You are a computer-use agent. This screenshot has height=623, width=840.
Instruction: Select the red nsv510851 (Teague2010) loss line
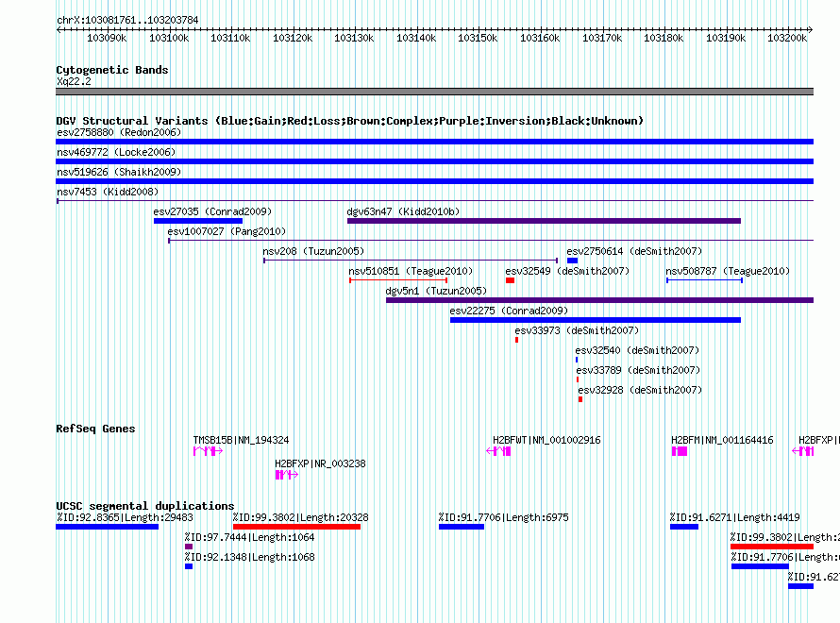(x=398, y=280)
